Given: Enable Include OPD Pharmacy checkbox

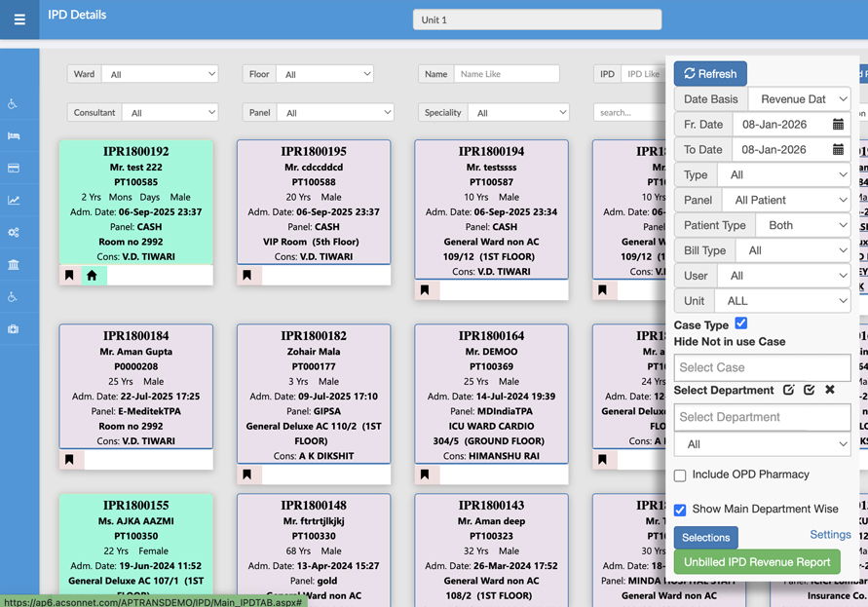Looking at the screenshot, I should [x=680, y=475].
